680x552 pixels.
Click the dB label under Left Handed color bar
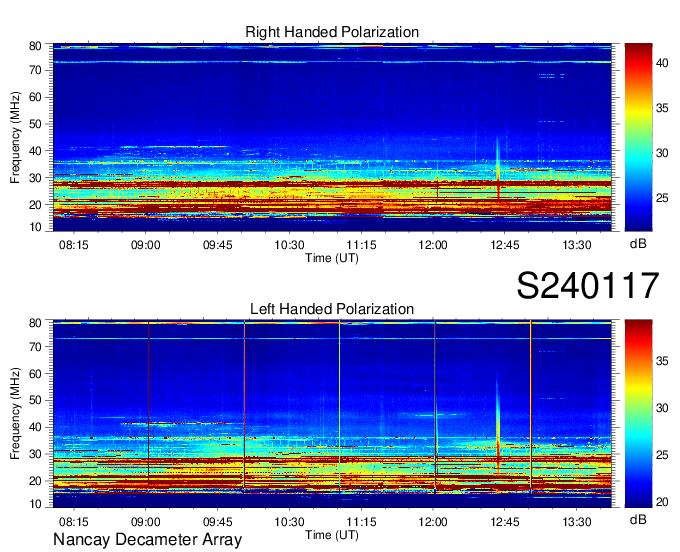(x=638, y=520)
